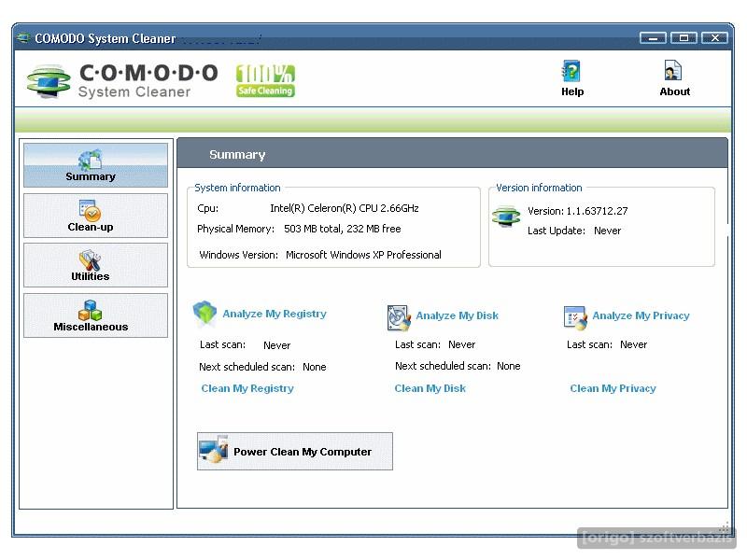
Task: Maximize the COMODO System Cleaner window
Action: point(684,37)
